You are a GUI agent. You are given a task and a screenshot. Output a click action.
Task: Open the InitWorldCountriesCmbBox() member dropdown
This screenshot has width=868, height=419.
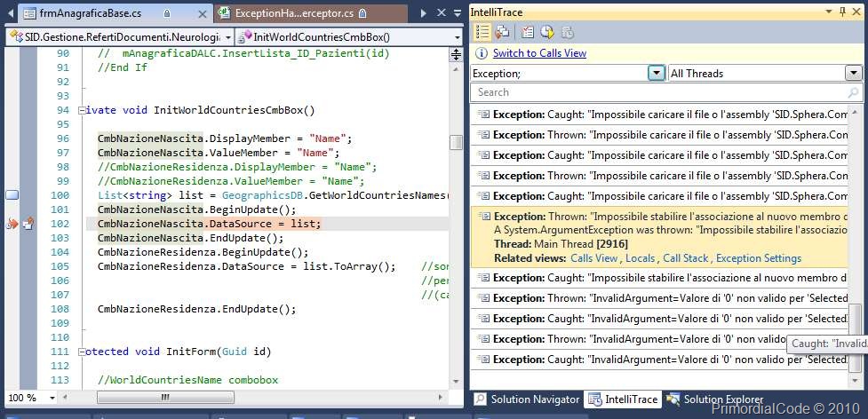coord(458,37)
